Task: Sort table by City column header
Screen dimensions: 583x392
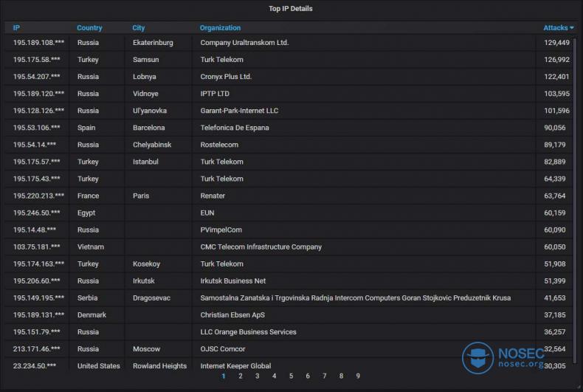Action: pos(138,28)
